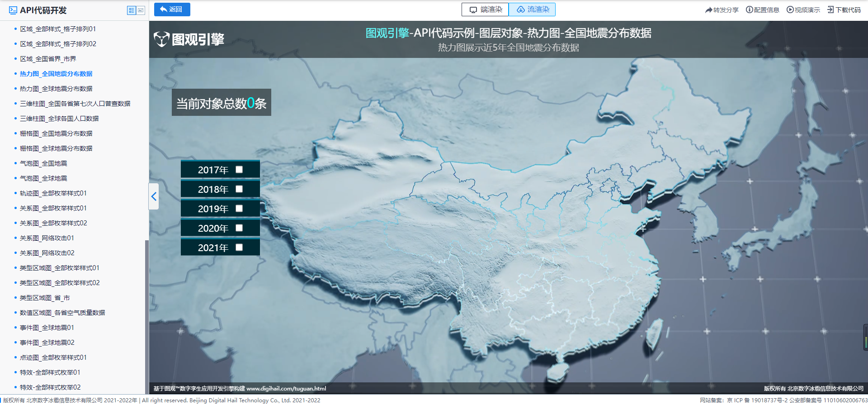Enable the 2018年 checkbox
Viewport: 868px width, 405px height.
tap(239, 189)
